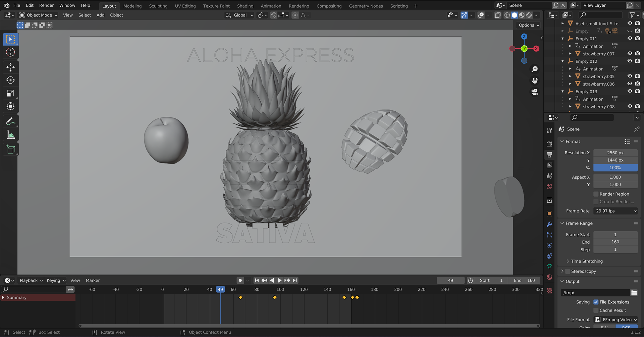Switch to the Shading workspace tab
Screen dimensions: 644x337
tap(245, 6)
